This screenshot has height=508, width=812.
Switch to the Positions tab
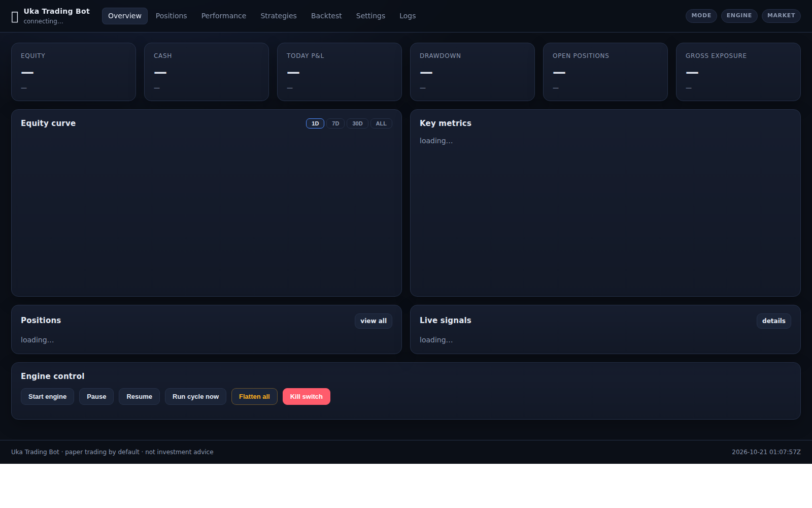(171, 16)
